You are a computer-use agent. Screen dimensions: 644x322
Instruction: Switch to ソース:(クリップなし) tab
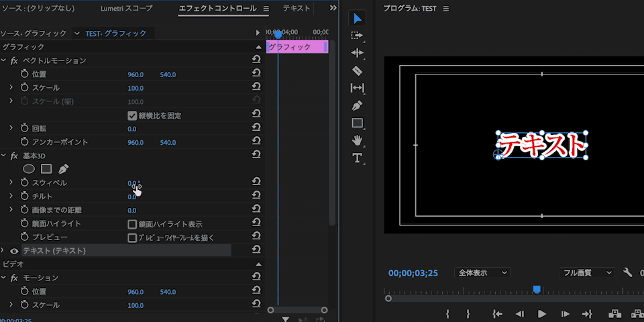(x=40, y=8)
